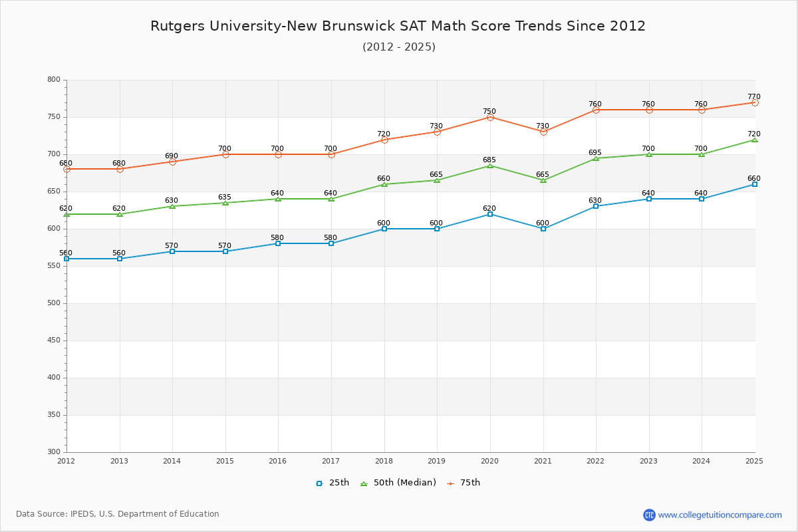Image resolution: width=798 pixels, height=532 pixels.
Task: Click the 2020 blue square marker at 620
Action: pos(490,214)
